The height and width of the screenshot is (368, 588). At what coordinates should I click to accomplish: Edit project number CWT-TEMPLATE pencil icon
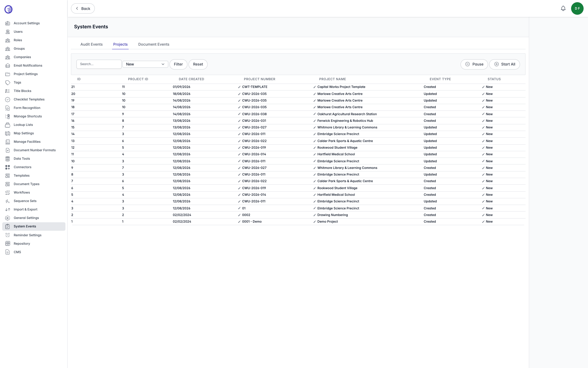(239, 87)
